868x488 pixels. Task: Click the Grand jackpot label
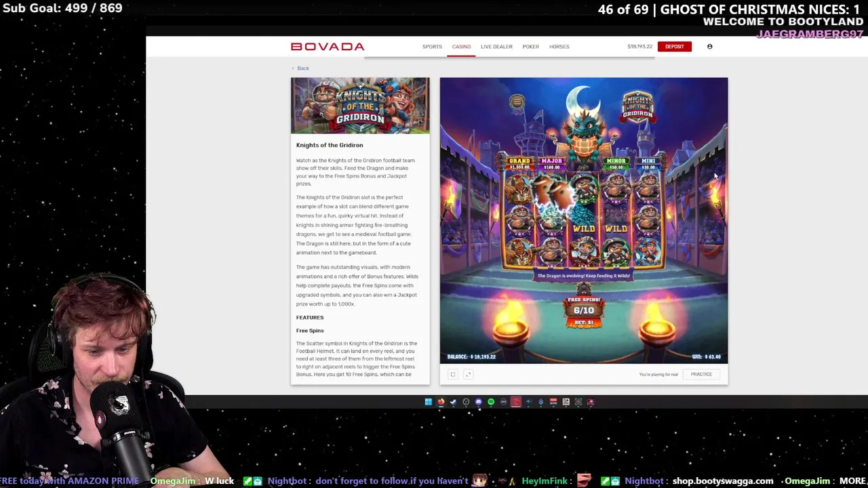tap(519, 163)
